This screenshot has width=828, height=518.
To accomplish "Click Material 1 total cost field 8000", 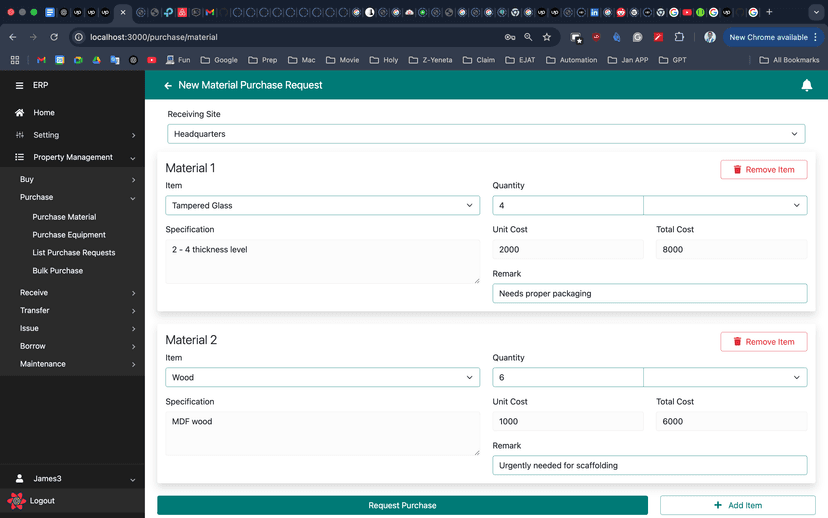I will (731, 249).
